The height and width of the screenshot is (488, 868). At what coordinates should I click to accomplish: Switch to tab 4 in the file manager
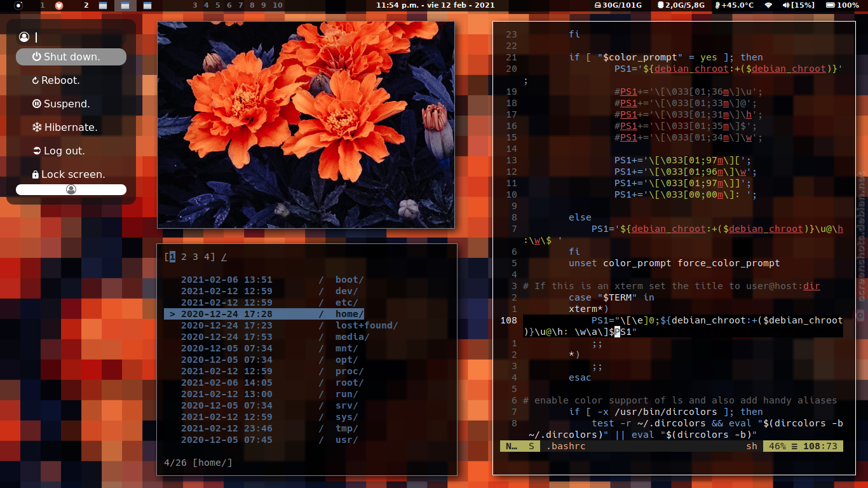(x=207, y=257)
